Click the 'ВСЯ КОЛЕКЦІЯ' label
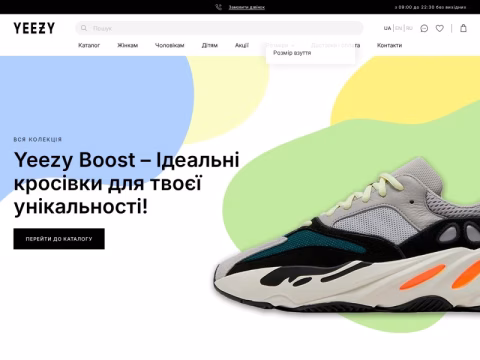 [x=38, y=139]
